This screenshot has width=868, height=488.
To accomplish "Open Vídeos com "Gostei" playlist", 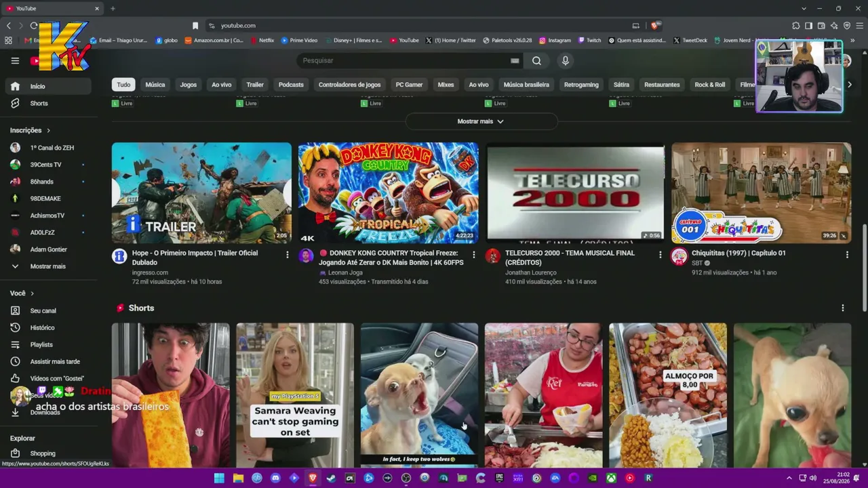I will coord(47,378).
